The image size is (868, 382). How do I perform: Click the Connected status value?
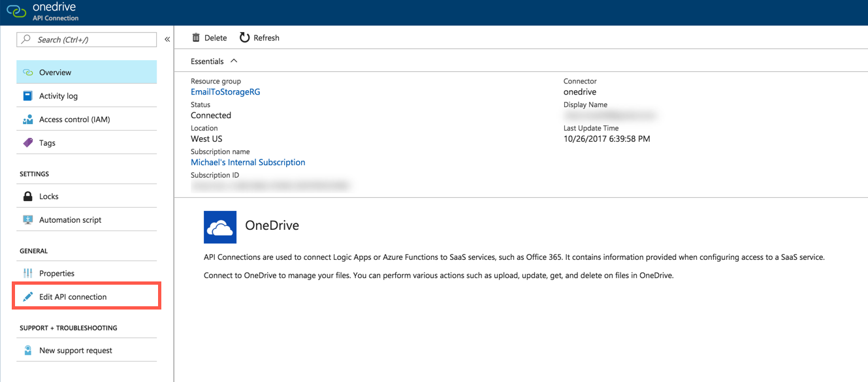(x=211, y=116)
